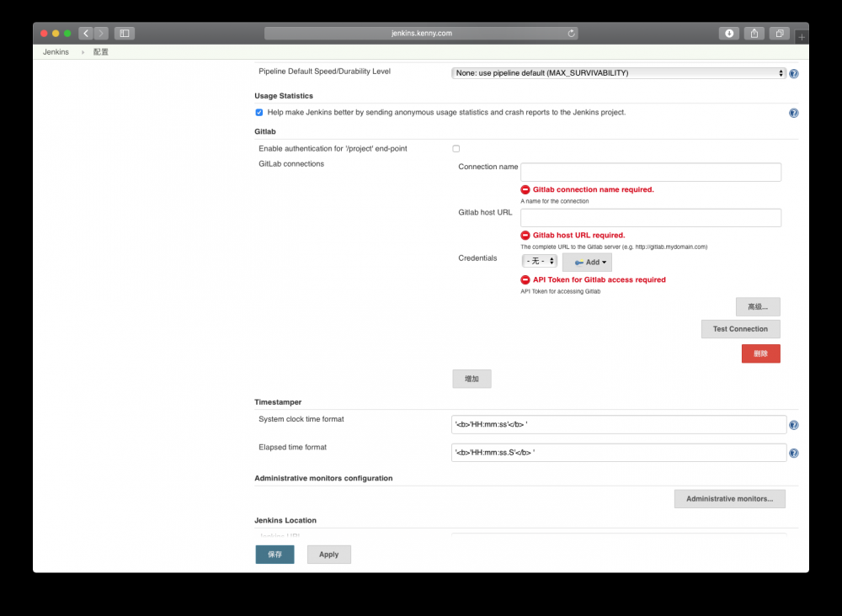Screen dimensions: 842x616
Task: Click the Jenkins Location heading
Action: click(285, 521)
